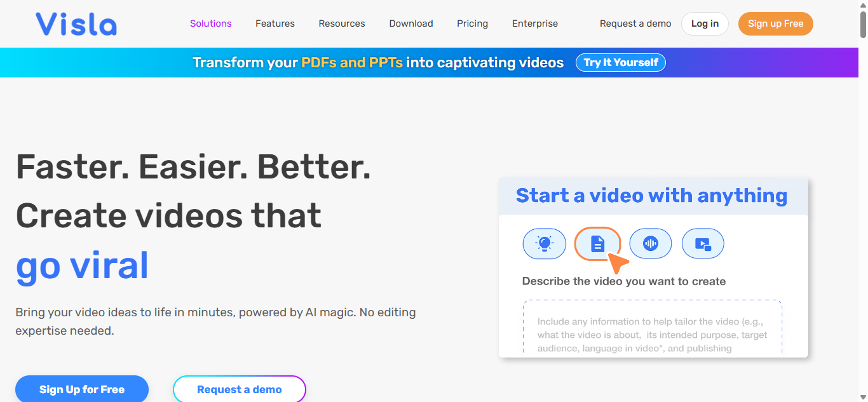Click the Request a demo outlined button
Screen dimensions: 868x402
240,389
